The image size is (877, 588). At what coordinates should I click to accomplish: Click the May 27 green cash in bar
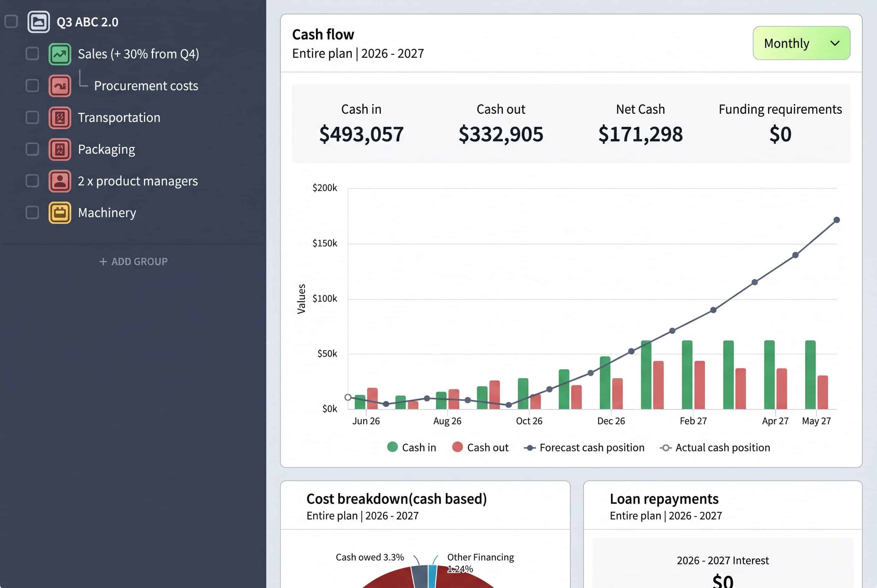[x=810, y=375]
